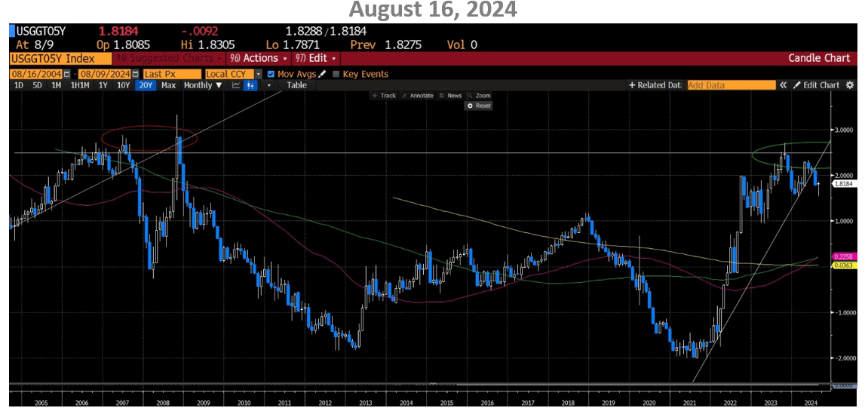Click the double chevron collapse icon

pos(784,85)
